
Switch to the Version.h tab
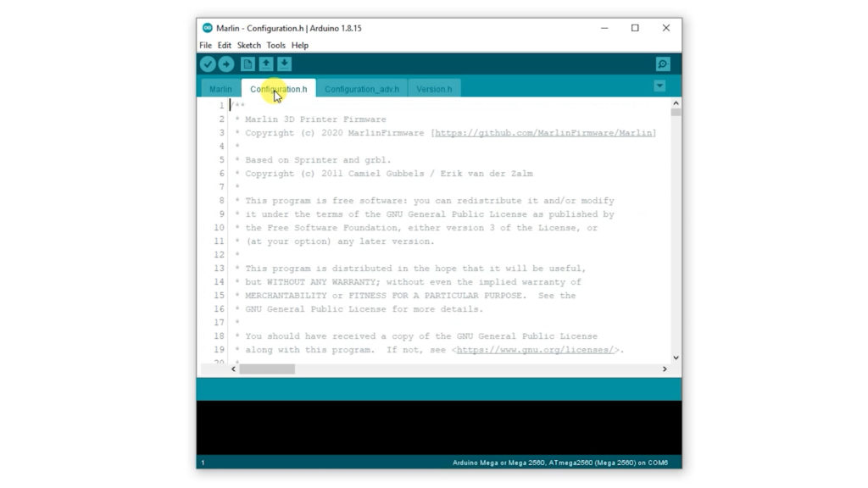click(x=434, y=89)
